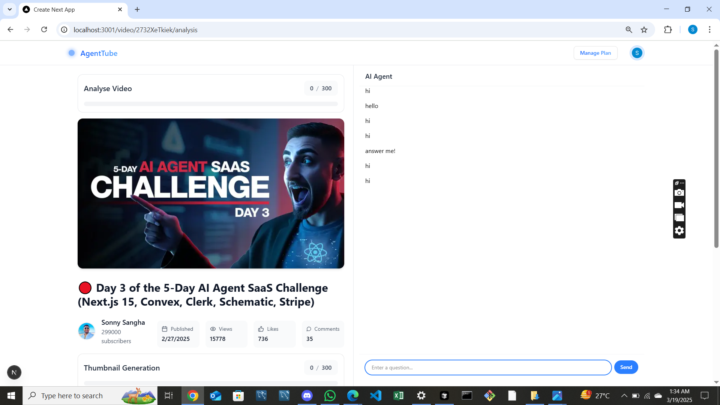The image size is (720, 405).
Task: Open the browser zoom magnifier icon
Action: pos(629,30)
